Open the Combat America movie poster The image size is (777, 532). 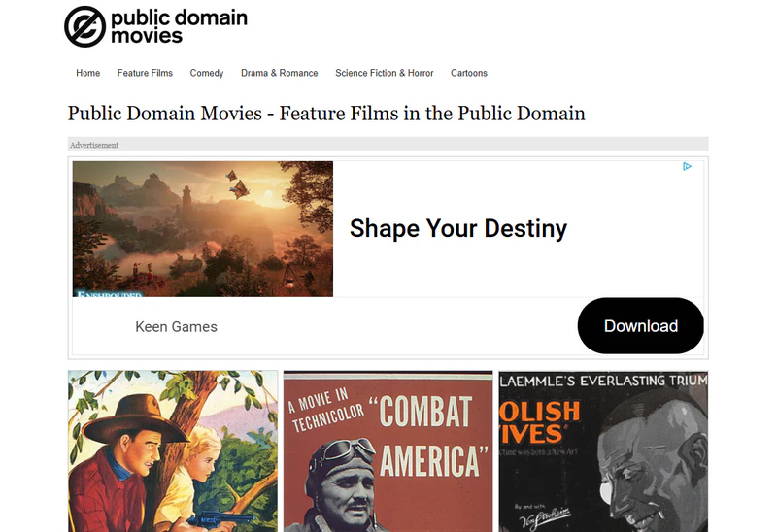[x=388, y=451]
